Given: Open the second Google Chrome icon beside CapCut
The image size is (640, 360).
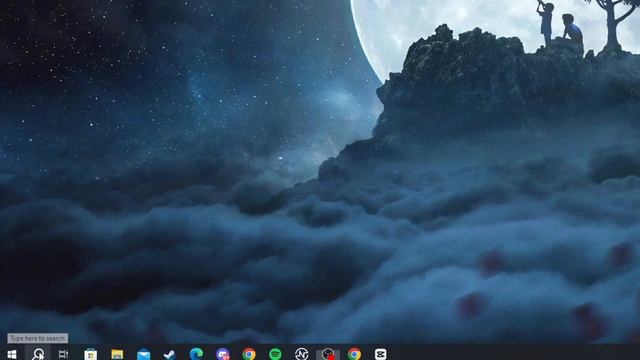Looking at the screenshot, I should pyautogui.click(x=354, y=354).
